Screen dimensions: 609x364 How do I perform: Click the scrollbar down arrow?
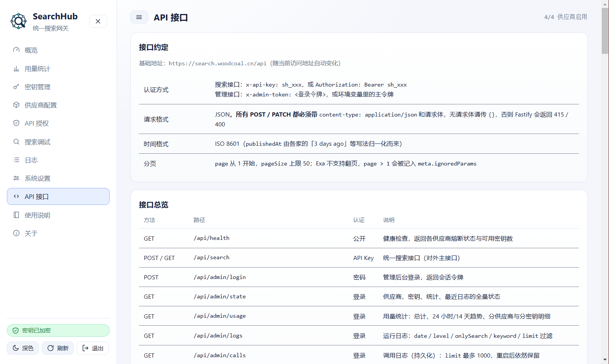pyautogui.click(x=605, y=360)
